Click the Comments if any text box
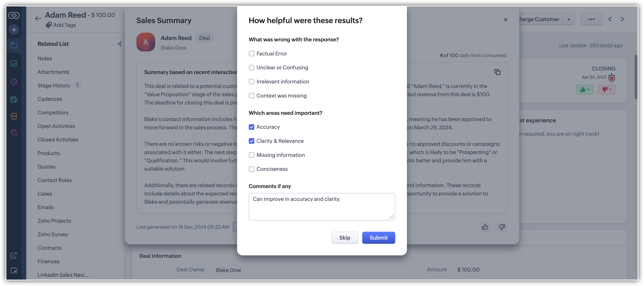 (322, 207)
